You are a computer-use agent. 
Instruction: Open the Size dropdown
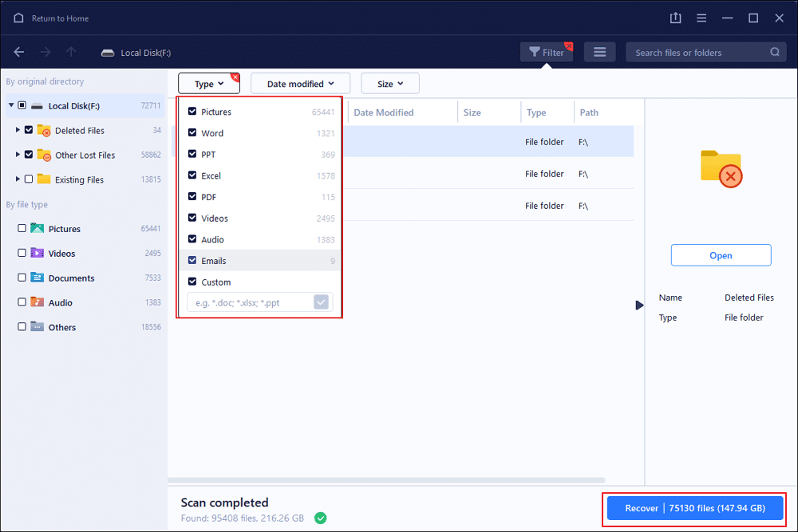click(x=389, y=82)
